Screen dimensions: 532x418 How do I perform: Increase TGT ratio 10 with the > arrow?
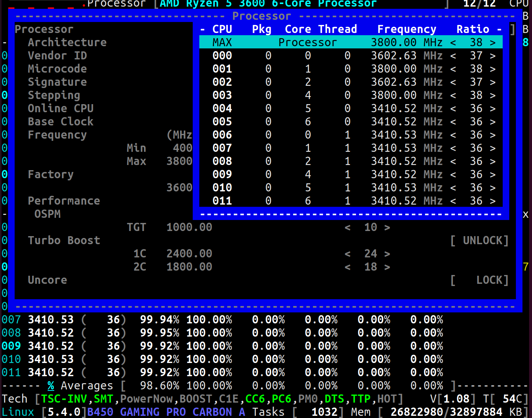coord(387,227)
